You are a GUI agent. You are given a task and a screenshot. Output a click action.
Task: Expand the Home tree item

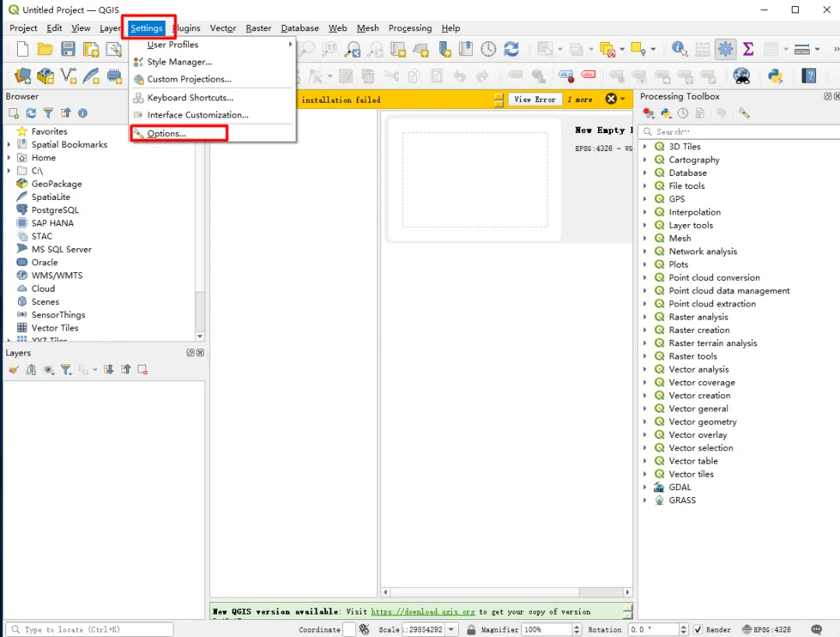pos(9,158)
